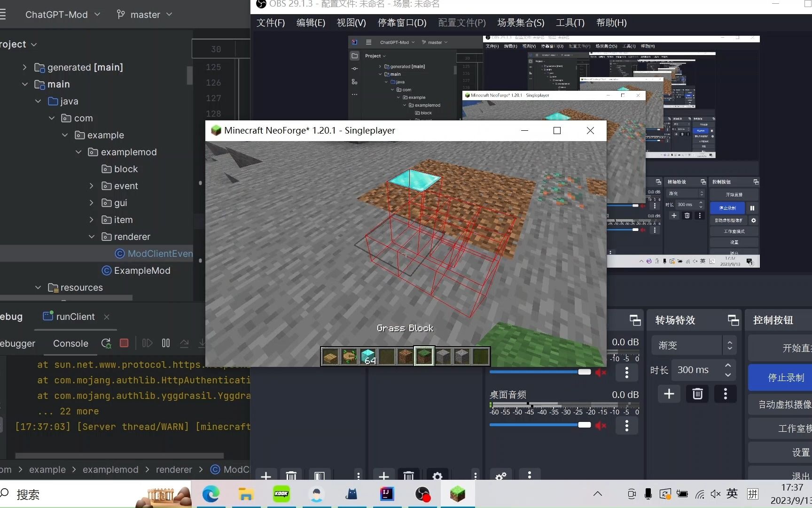Image resolution: width=812 pixels, height=508 pixels.
Task: Remove the selected transition with trash icon
Action: click(x=697, y=394)
